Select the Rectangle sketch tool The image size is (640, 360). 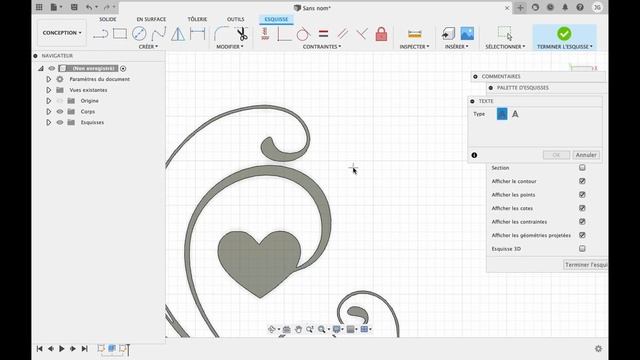click(120, 34)
